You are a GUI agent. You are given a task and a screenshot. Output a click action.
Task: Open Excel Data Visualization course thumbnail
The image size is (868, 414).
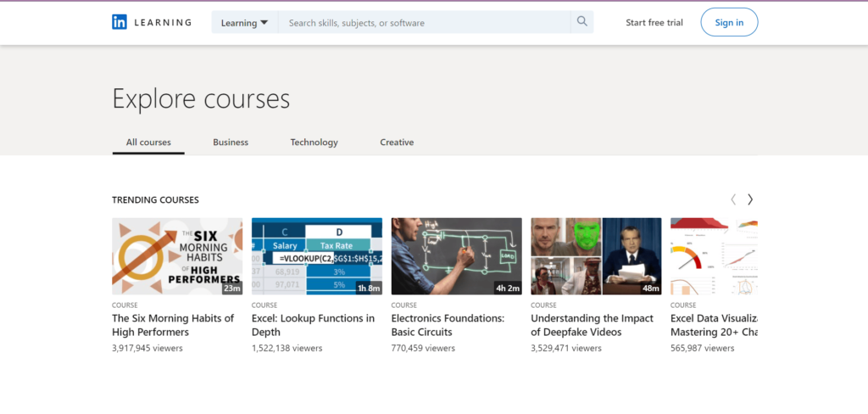714,256
